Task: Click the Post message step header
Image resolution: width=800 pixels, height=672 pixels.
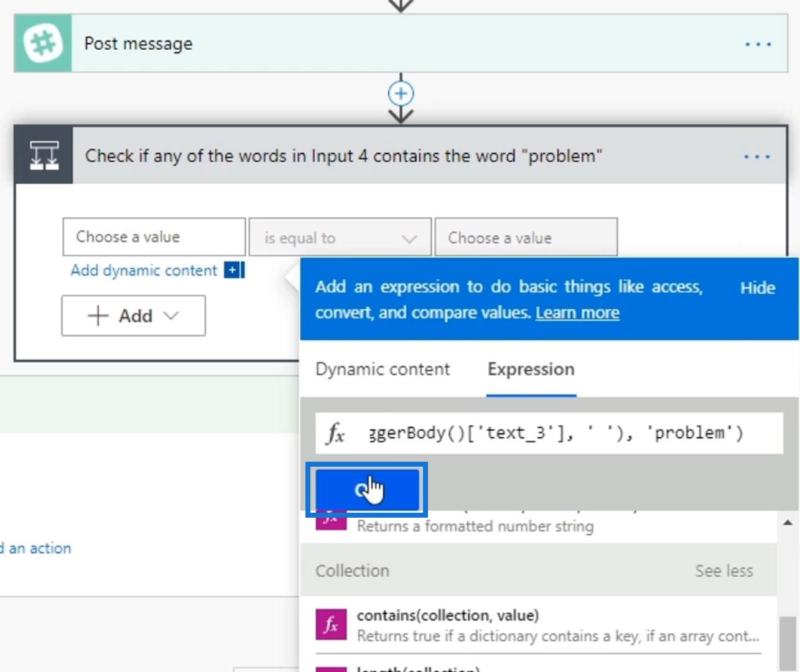Action: (401, 44)
